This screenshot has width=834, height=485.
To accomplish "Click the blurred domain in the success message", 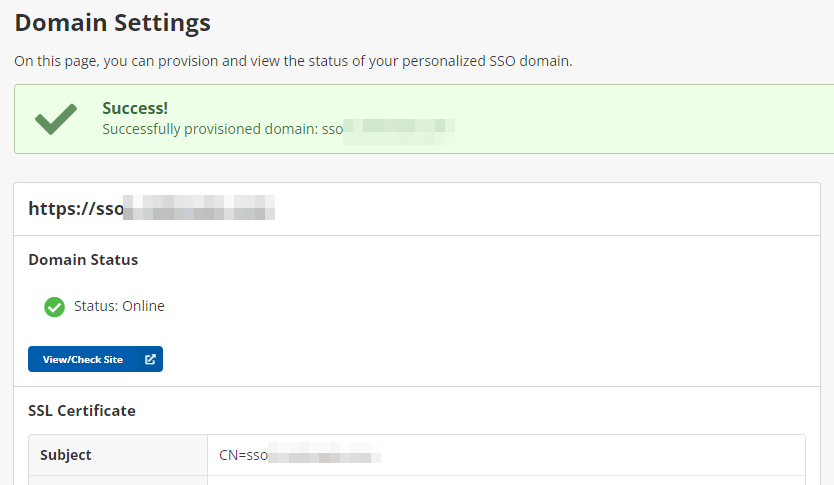I will pos(400,128).
